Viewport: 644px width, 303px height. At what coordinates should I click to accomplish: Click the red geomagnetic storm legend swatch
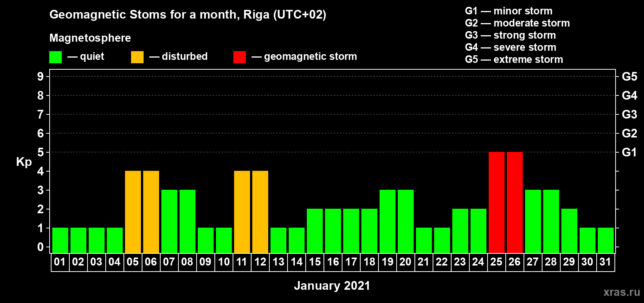(x=239, y=57)
